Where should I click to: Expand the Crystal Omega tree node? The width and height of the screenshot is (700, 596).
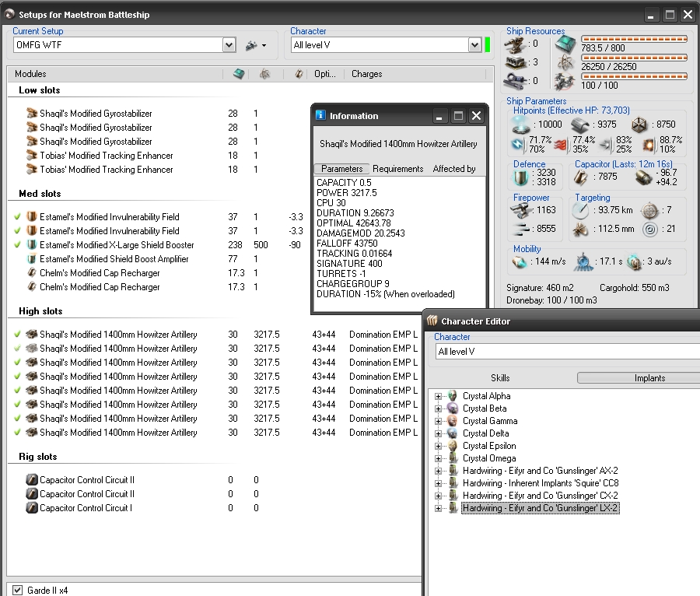(439, 458)
